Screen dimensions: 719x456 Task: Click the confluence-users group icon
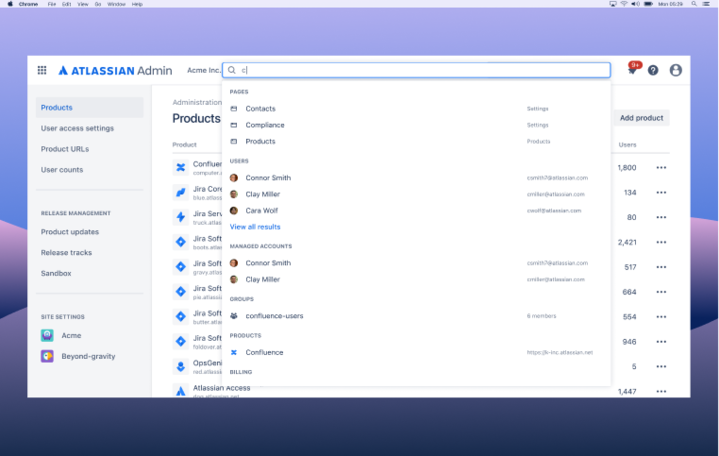tap(234, 316)
